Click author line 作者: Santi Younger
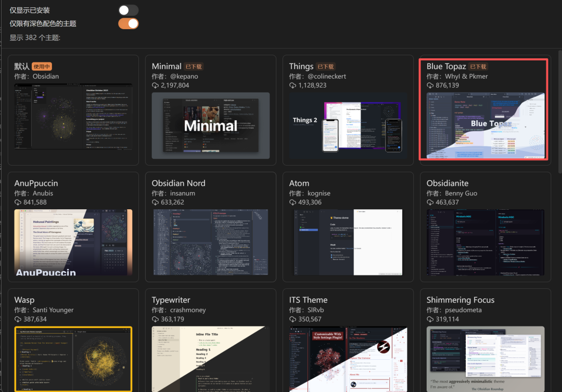 coord(44,310)
